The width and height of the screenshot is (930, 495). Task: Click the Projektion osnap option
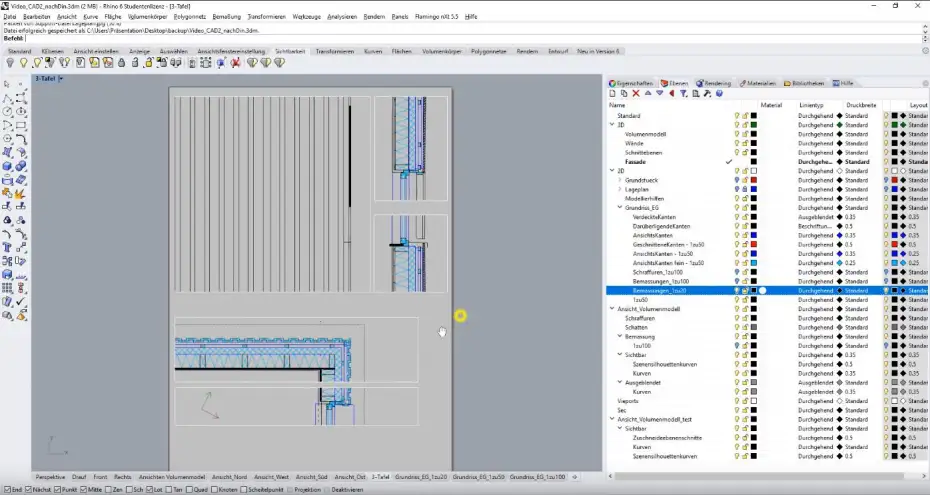click(304, 490)
